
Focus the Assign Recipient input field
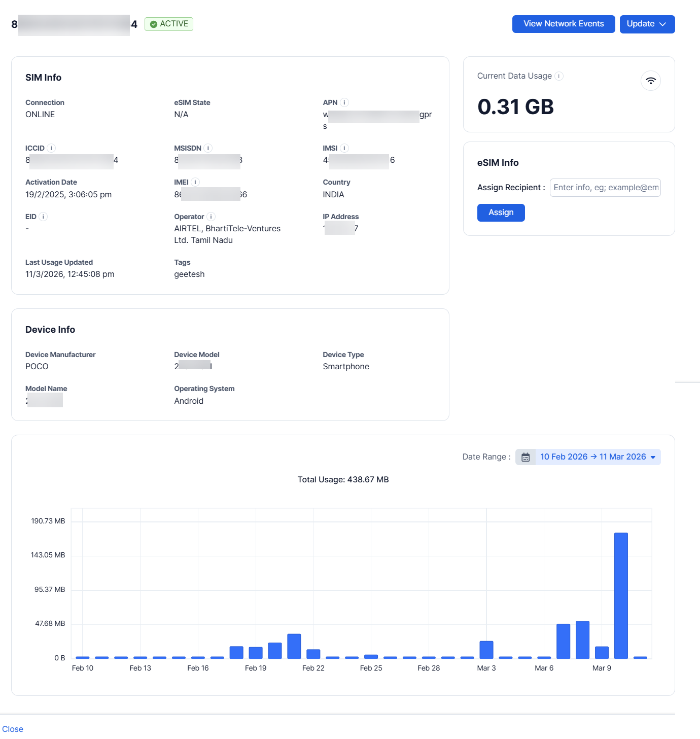click(x=605, y=188)
